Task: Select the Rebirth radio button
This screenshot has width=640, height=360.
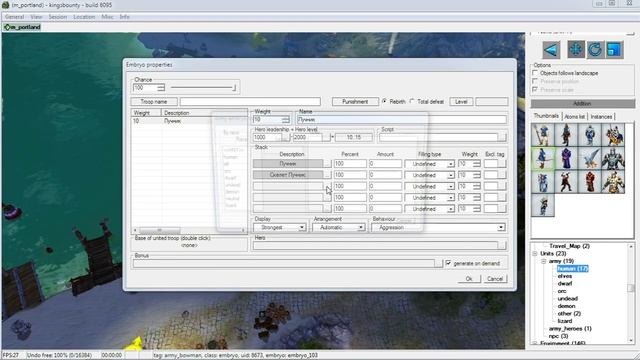Action: (384, 101)
